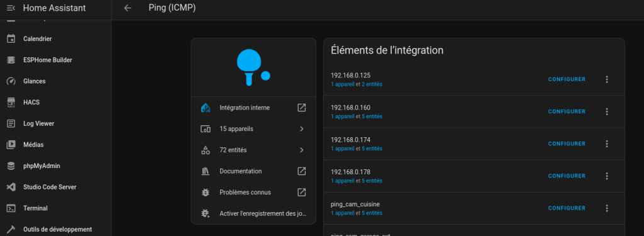Image resolution: width=644 pixels, height=236 pixels.
Task: Open three-dot menu for 192.168.0.160
Action: click(x=607, y=111)
